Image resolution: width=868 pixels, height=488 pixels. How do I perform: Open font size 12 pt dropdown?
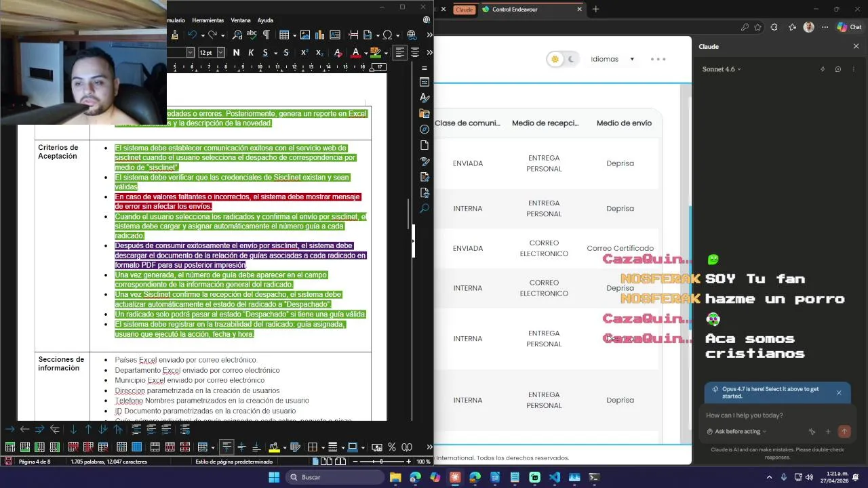tap(222, 53)
